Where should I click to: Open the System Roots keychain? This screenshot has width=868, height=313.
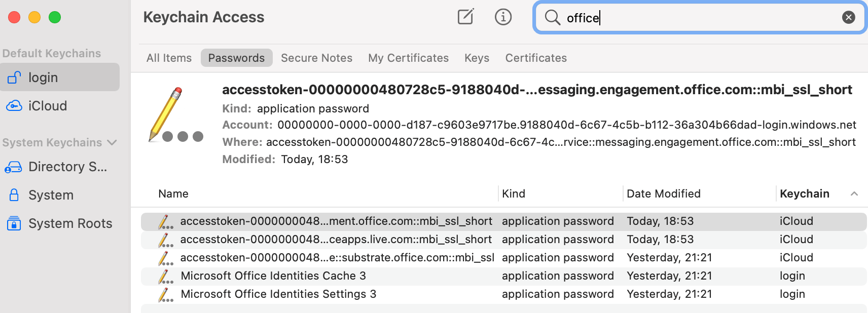[70, 223]
